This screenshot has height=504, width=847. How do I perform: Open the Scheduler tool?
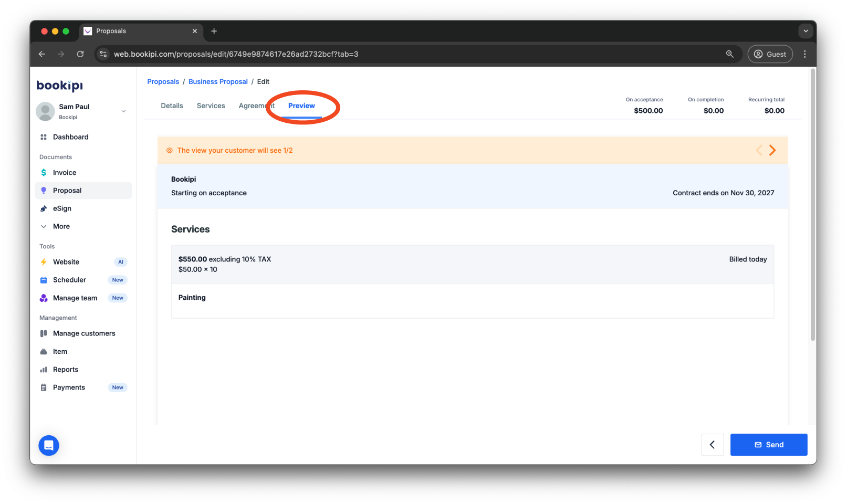tap(69, 279)
